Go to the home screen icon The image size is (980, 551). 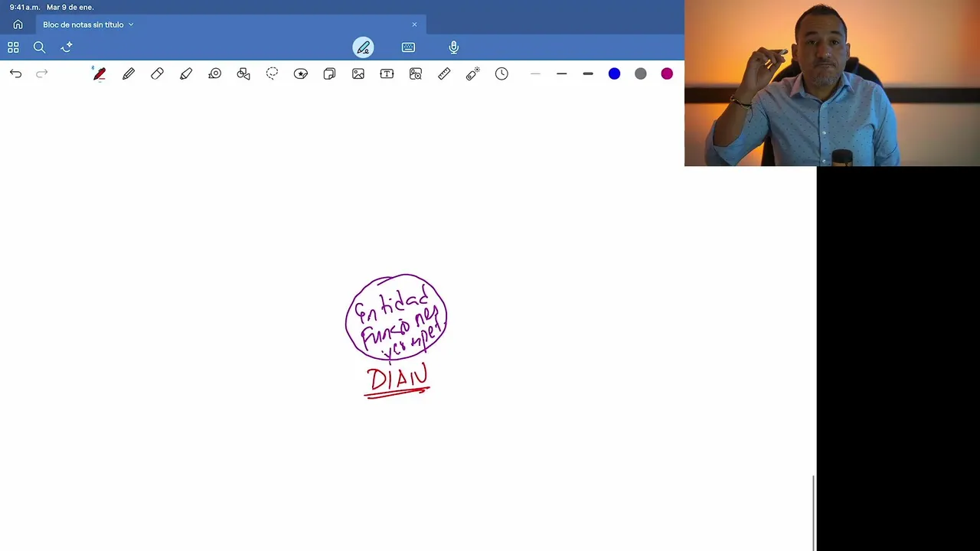coord(18,24)
